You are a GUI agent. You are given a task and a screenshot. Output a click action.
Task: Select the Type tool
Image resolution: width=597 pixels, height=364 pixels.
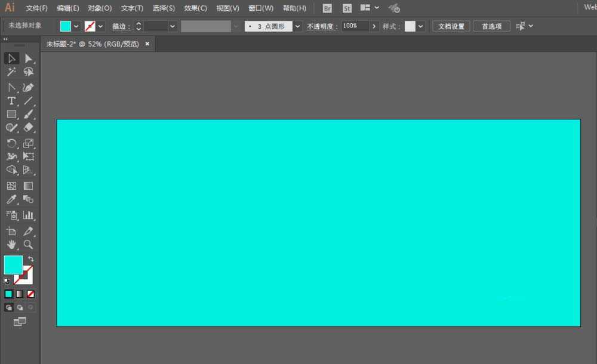11,101
